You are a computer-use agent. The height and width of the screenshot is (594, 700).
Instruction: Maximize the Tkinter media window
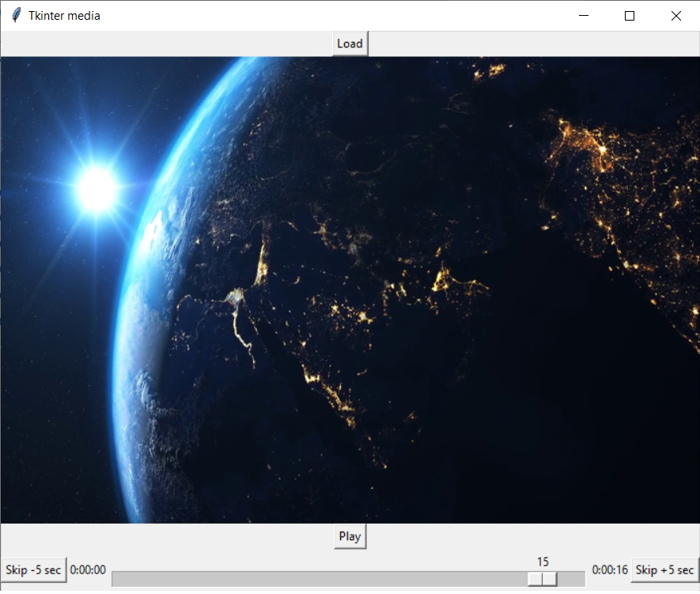pos(629,15)
